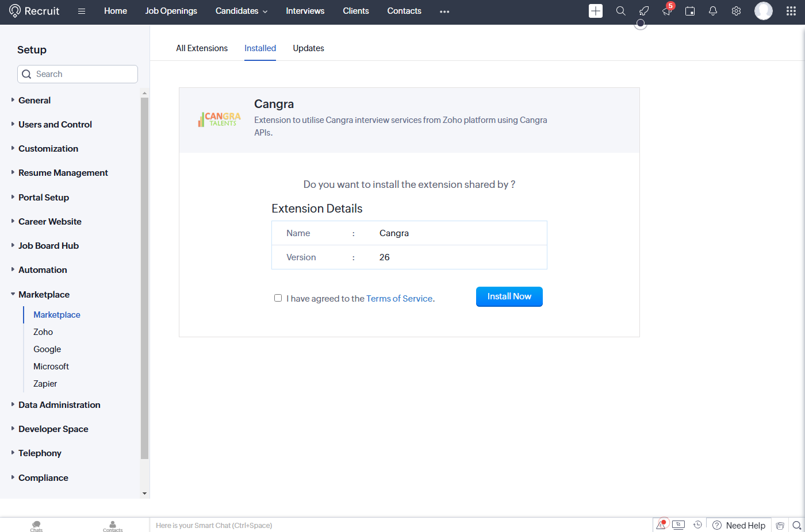The image size is (805, 532).
Task: Open Contacts in bottom bar
Action: 113,526
